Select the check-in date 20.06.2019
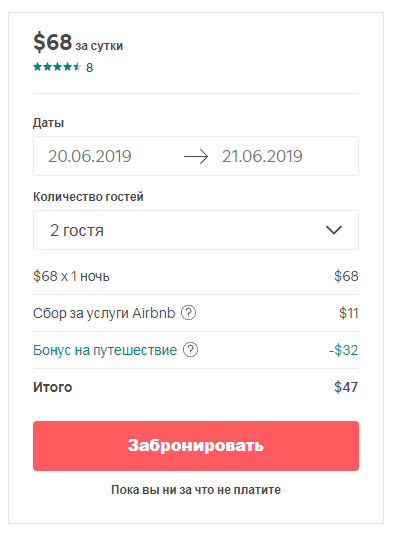Screen dimensions: 395x535 click(89, 156)
